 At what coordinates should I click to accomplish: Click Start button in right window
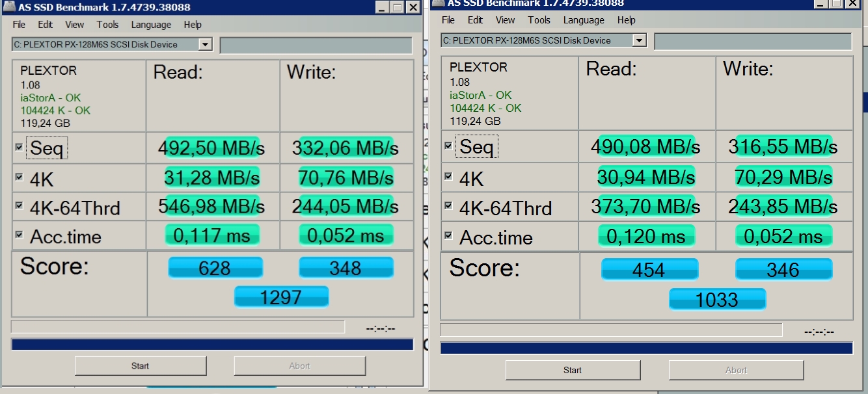[573, 370]
